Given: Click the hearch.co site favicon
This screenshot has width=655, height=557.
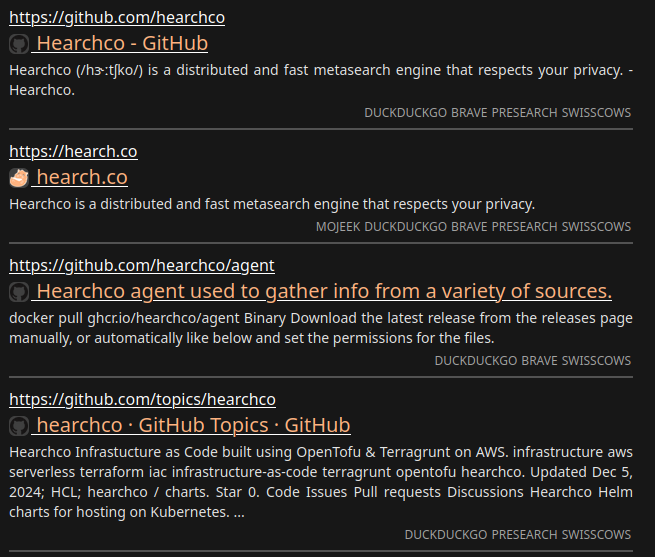Looking at the screenshot, I should click(19, 178).
